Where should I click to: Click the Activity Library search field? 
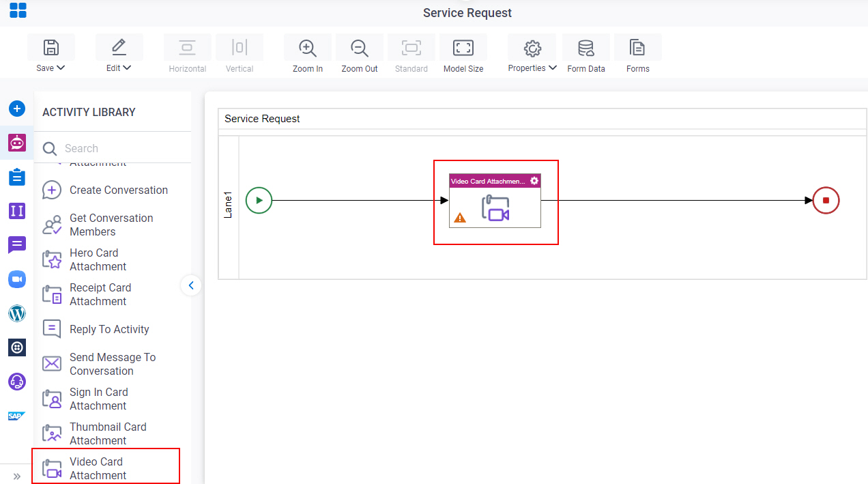[113, 148]
